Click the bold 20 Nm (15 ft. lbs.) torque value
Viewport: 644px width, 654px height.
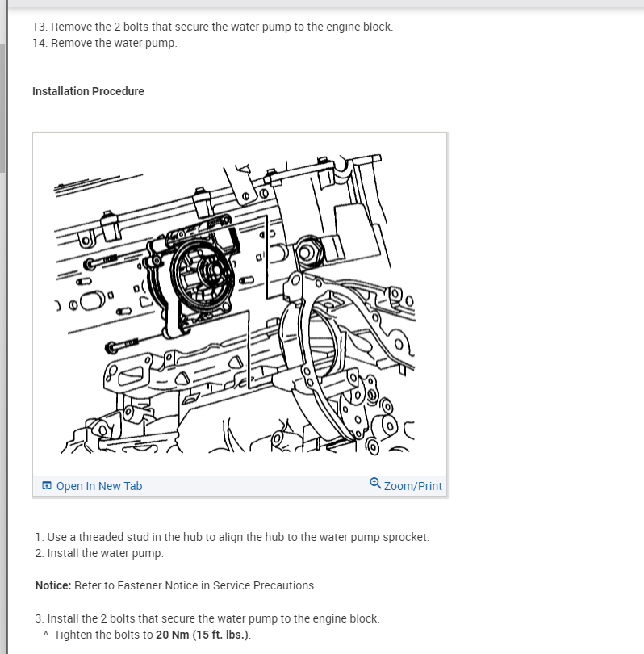point(202,635)
